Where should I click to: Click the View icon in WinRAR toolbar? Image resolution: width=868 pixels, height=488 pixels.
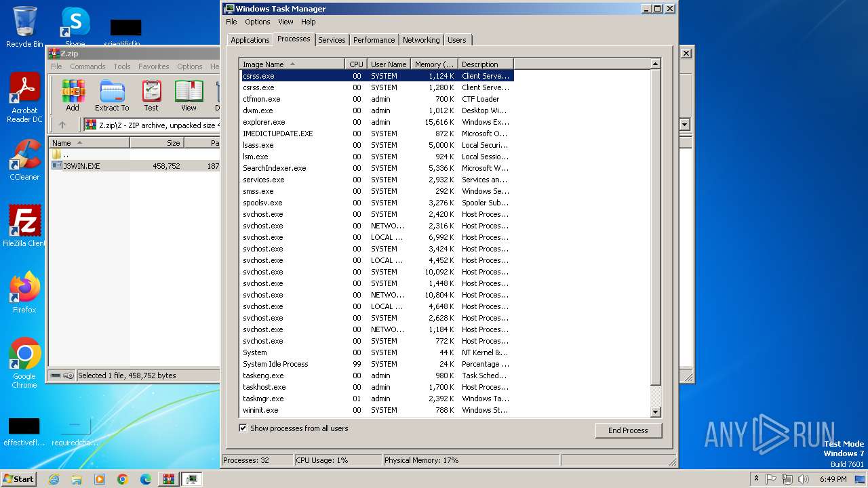point(189,95)
